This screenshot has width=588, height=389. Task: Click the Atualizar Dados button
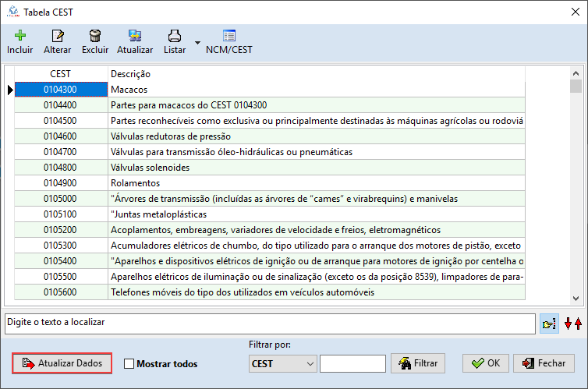(62, 363)
